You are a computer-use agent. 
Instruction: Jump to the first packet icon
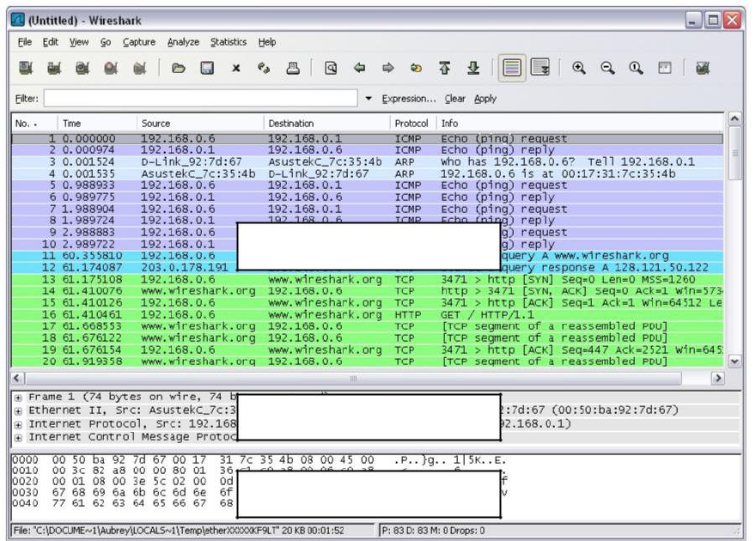click(x=444, y=68)
